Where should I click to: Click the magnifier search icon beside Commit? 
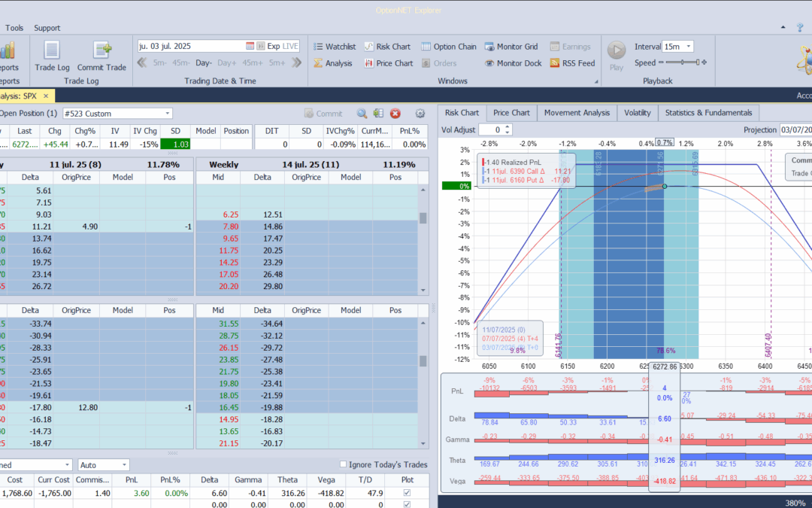(362, 114)
